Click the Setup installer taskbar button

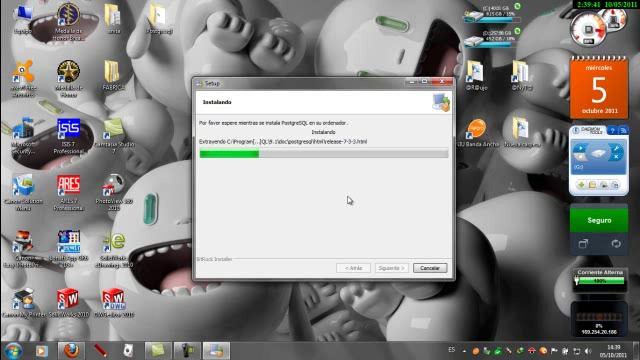[216, 351]
